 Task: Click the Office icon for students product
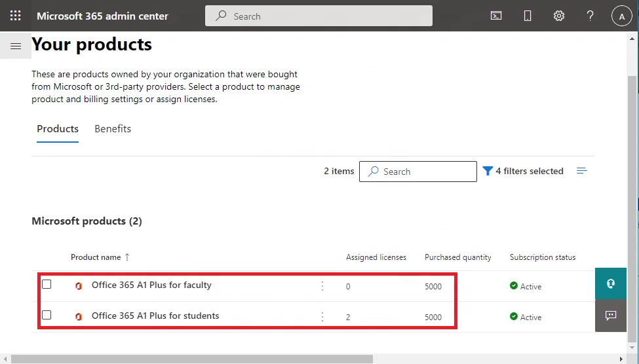79,316
